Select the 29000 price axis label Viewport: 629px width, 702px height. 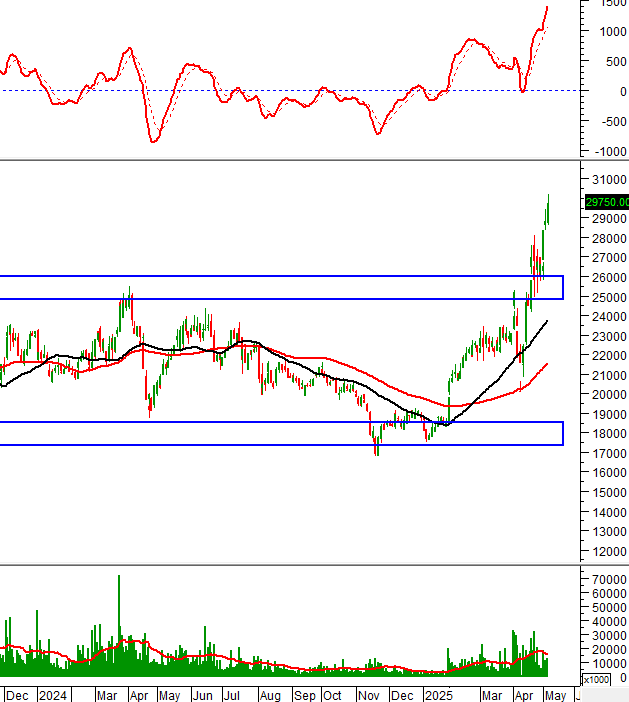[609, 219]
